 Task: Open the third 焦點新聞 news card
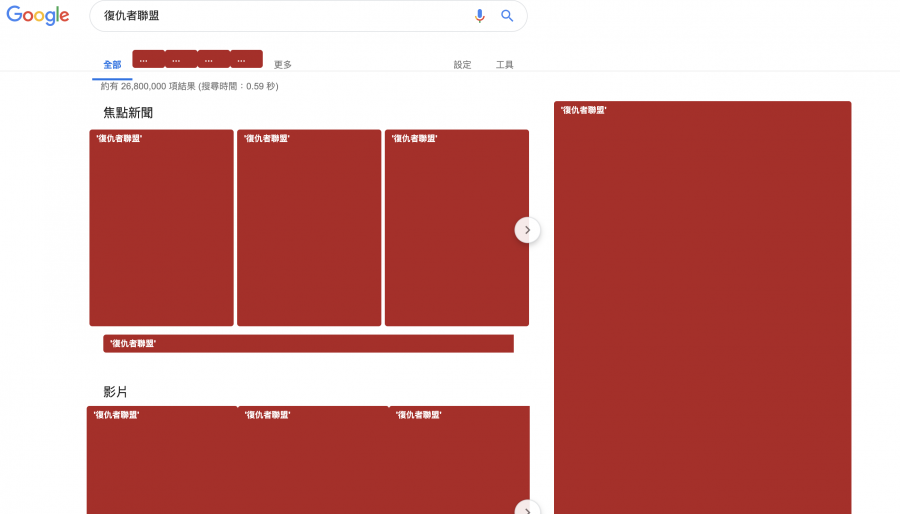456,228
